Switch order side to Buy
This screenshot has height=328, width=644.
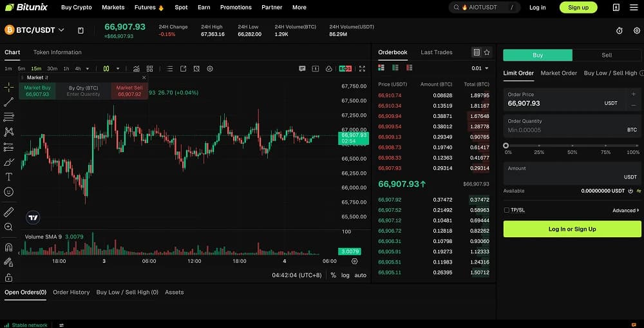[538, 55]
